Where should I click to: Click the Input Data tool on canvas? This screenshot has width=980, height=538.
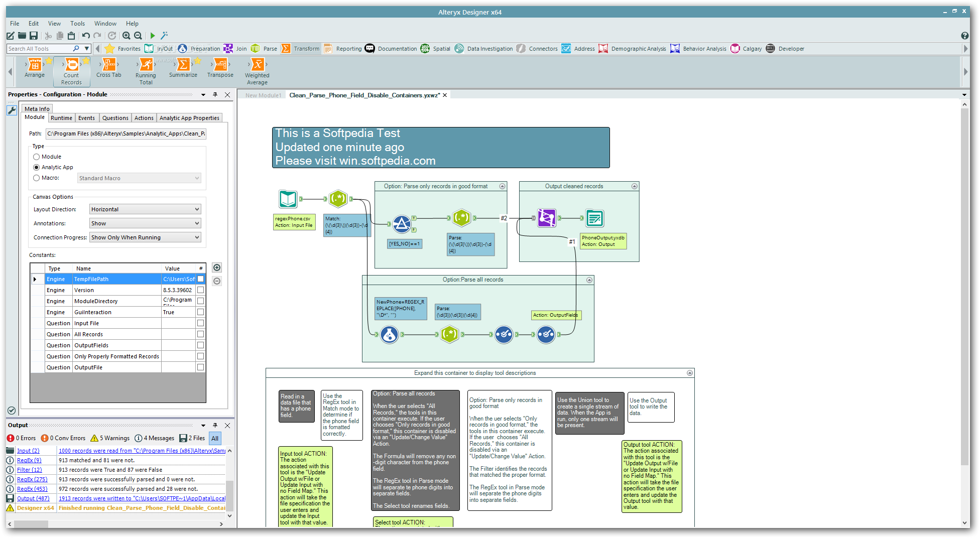(288, 199)
